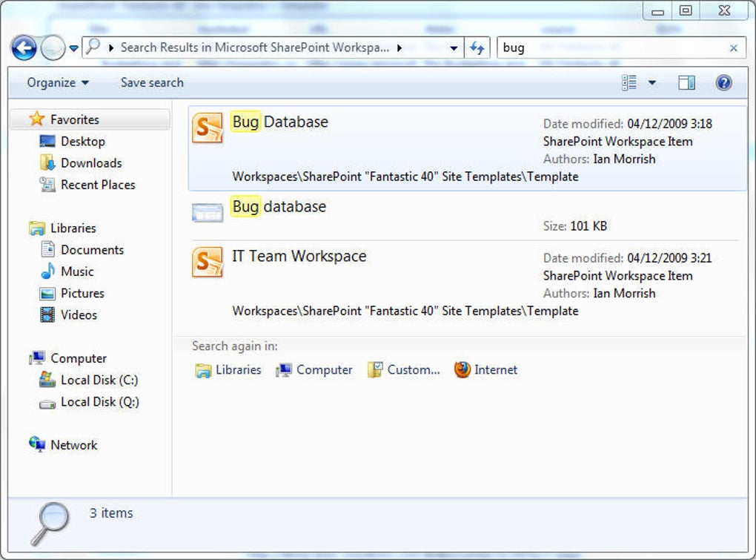Click the Computer icon in sidebar
This screenshot has height=560, width=756.
click(x=37, y=358)
